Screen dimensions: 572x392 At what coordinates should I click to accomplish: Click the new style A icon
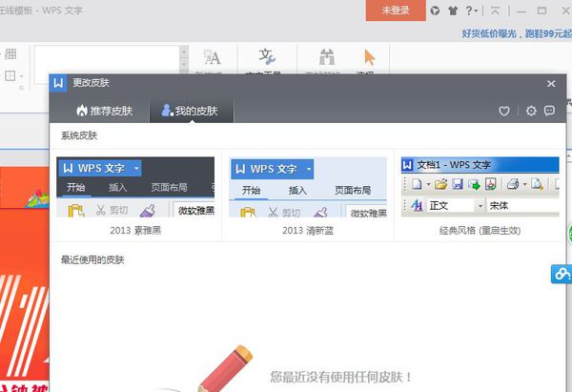tap(212, 57)
